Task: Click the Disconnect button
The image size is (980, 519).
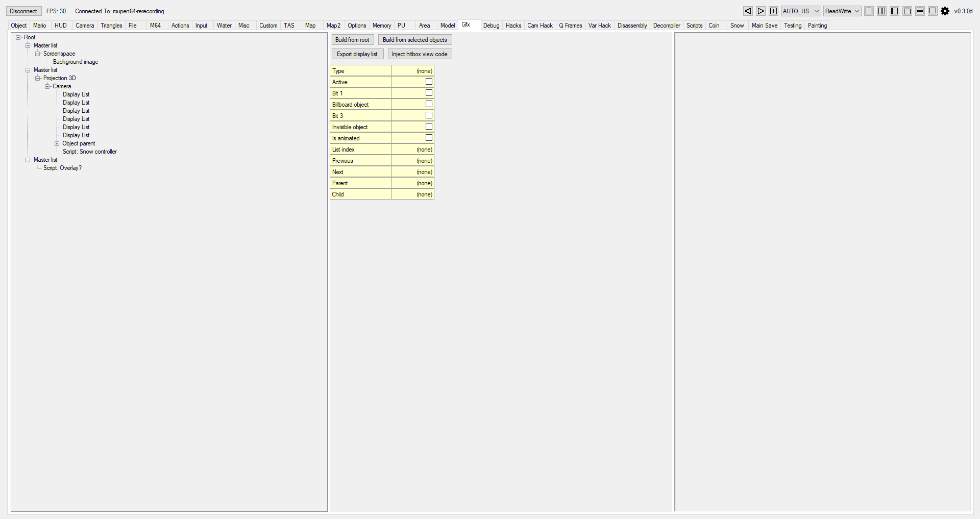Action: [x=23, y=11]
